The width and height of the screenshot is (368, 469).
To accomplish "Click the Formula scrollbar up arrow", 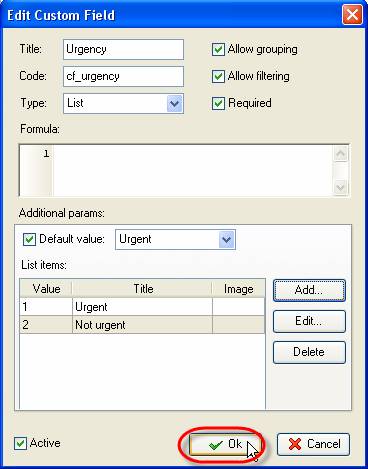I will pos(341,154).
